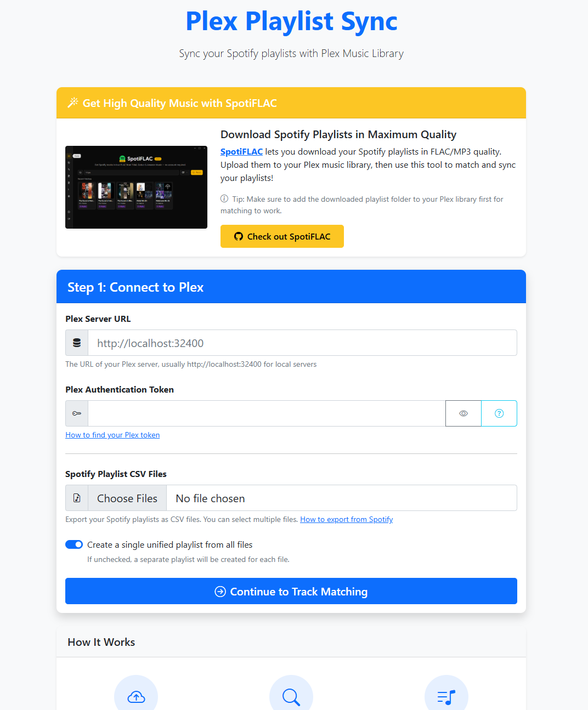Open the SpotiFLAC app screenshot thumbnail
The height and width of the screenshot is (710, 588).
[136, 187]
